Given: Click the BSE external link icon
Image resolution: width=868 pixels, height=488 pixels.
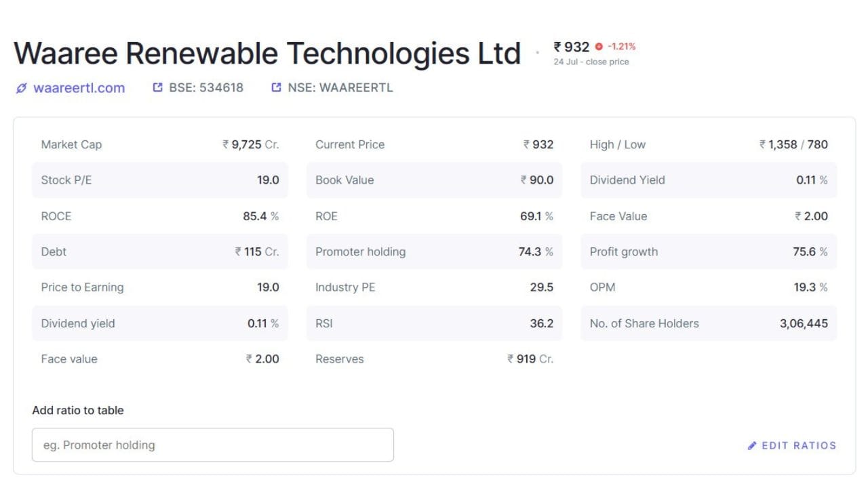Looking at the screenshot, I should pyautogui.click(x=158, y=87).
